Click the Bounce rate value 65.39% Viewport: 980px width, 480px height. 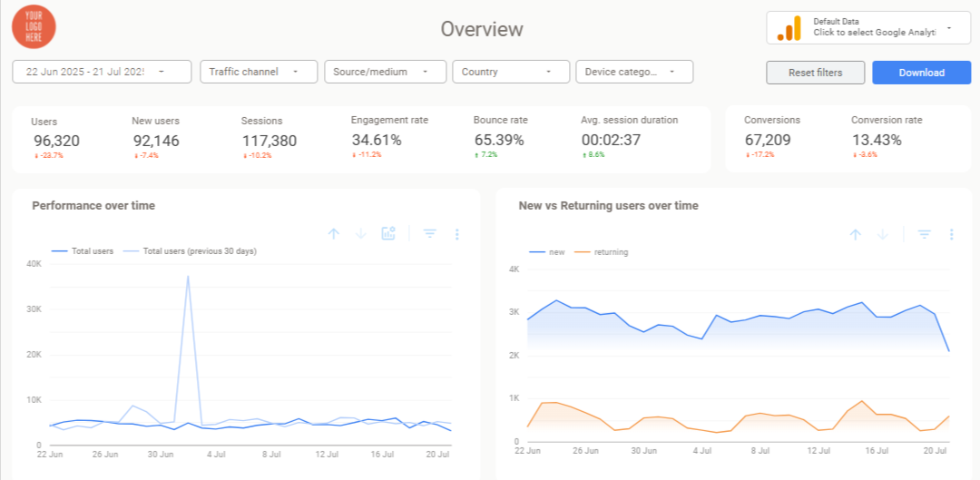tap(499, 141)
